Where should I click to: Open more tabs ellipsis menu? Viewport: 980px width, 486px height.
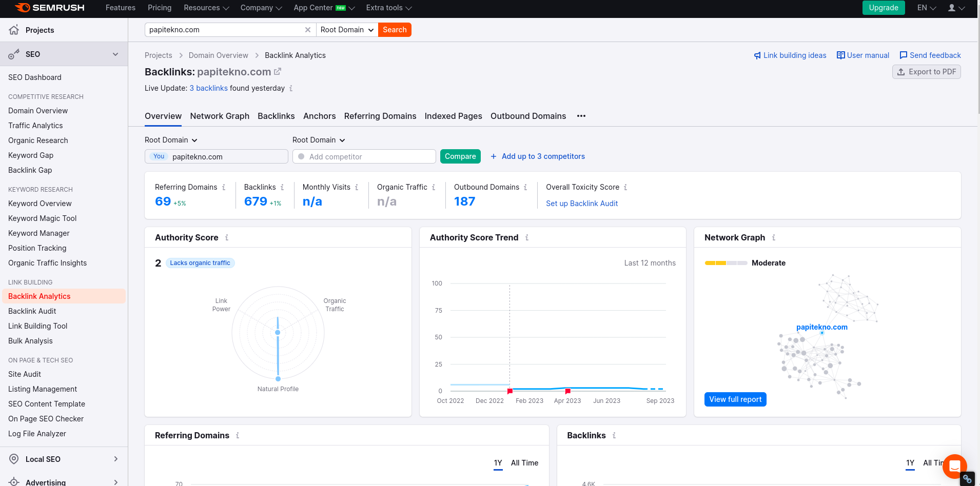point(581,116)
